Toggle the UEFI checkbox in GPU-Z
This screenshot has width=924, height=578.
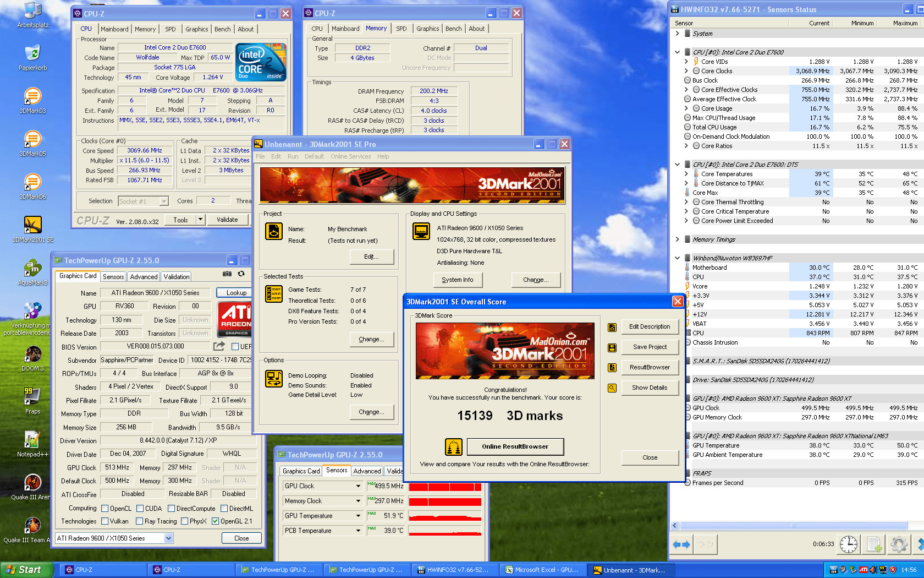pyautogui.click(x=235, y=346)
